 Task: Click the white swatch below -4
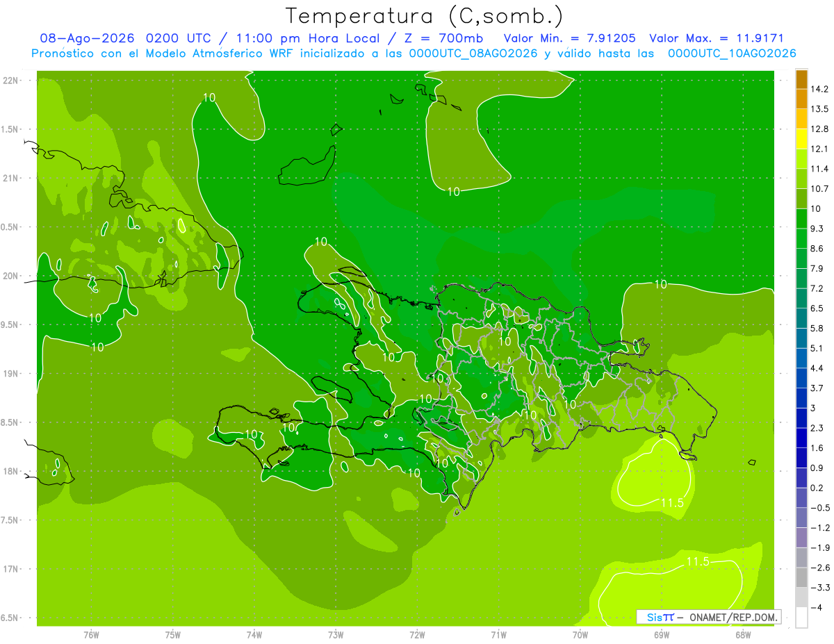tap(801, 618)
